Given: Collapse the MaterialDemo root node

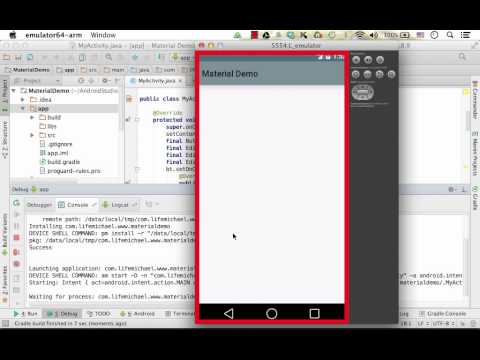Looking at the screenshot, I should point(14,91).
